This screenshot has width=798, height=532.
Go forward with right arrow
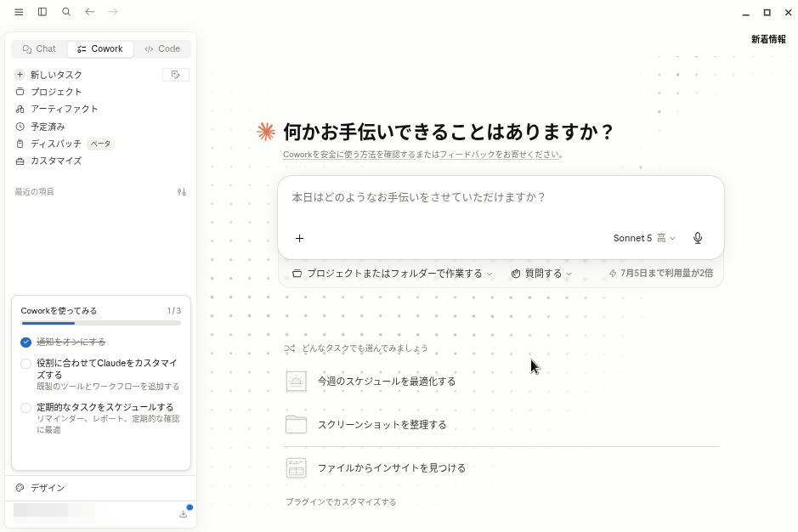point(113,12)
